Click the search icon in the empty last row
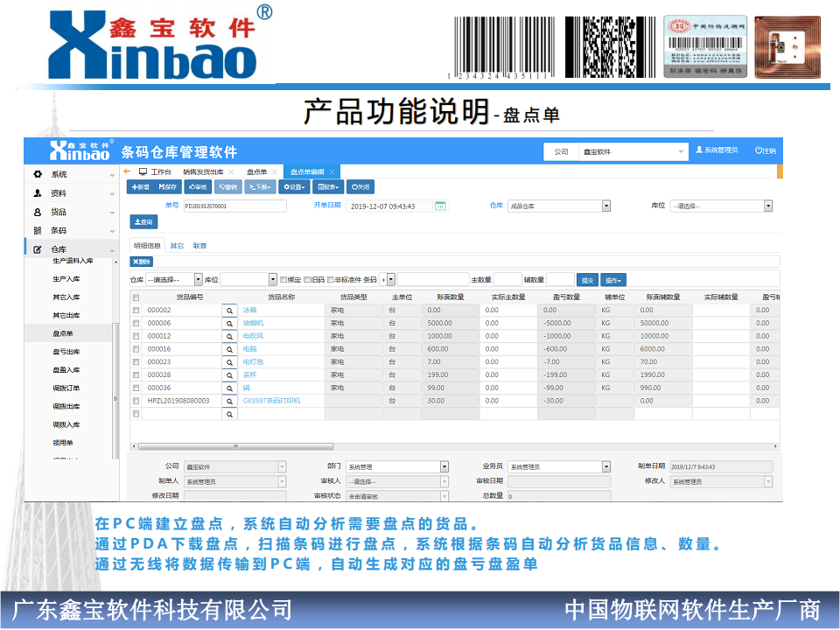This screenshot has height=630, width=840. point(229,414)
